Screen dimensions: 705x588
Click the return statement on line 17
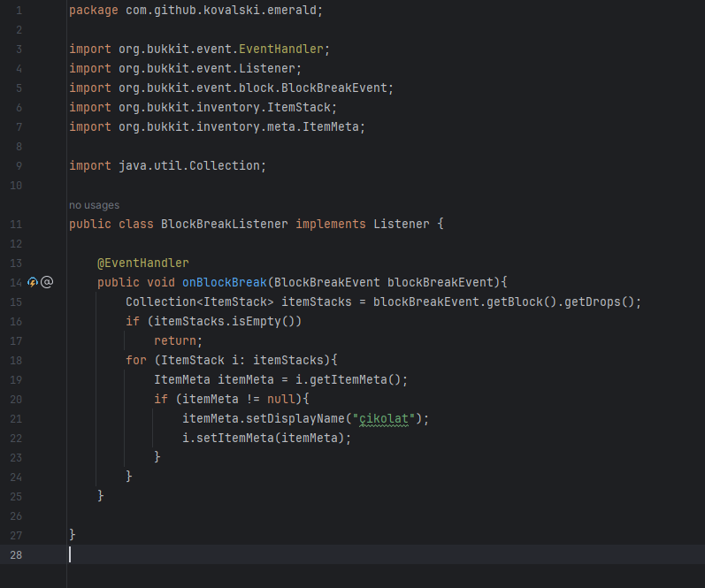pos(178,340)
